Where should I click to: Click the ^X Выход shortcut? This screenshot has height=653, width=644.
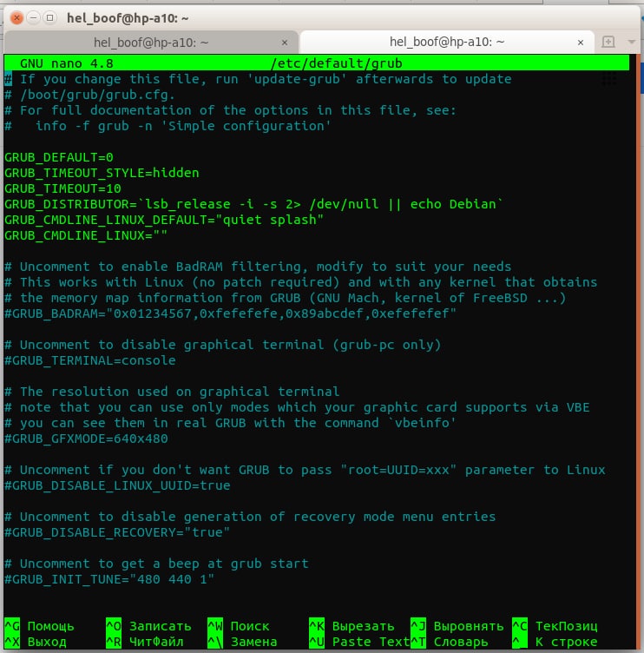pyautogui.click(x=36, y=642)
